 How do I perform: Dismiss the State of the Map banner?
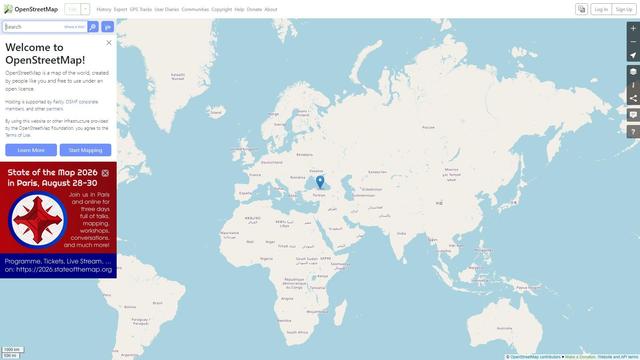pyautogui.click(x=105, y=173)
